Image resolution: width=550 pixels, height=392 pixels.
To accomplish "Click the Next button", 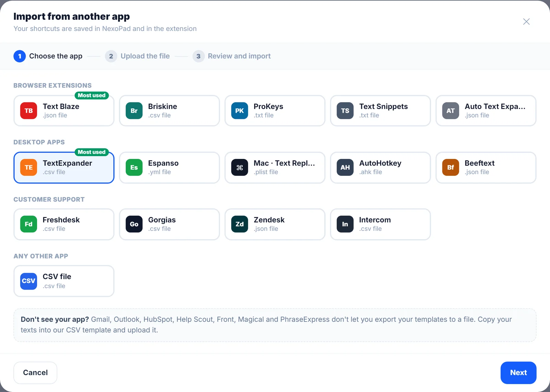I will pyautogui.click(x=518, y=373).
